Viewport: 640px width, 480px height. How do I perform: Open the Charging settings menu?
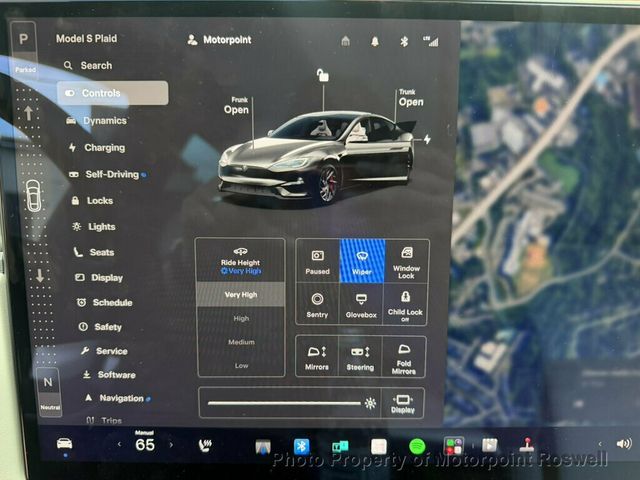point(97,148)
